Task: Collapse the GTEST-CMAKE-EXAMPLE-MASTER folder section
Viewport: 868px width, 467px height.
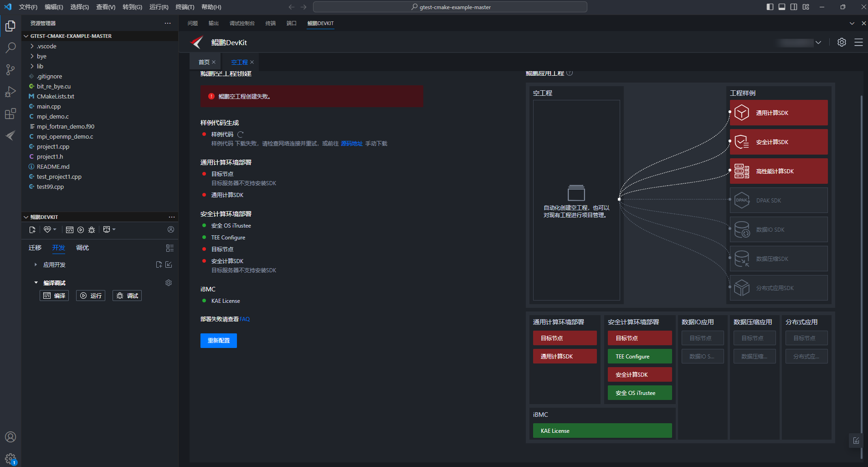Action: [x=26, y=36]
